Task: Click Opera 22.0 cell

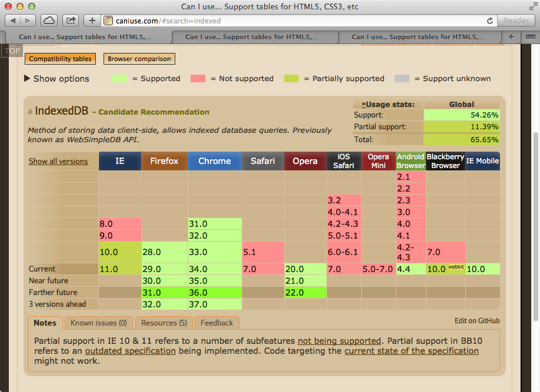Action: click(305, 293)
